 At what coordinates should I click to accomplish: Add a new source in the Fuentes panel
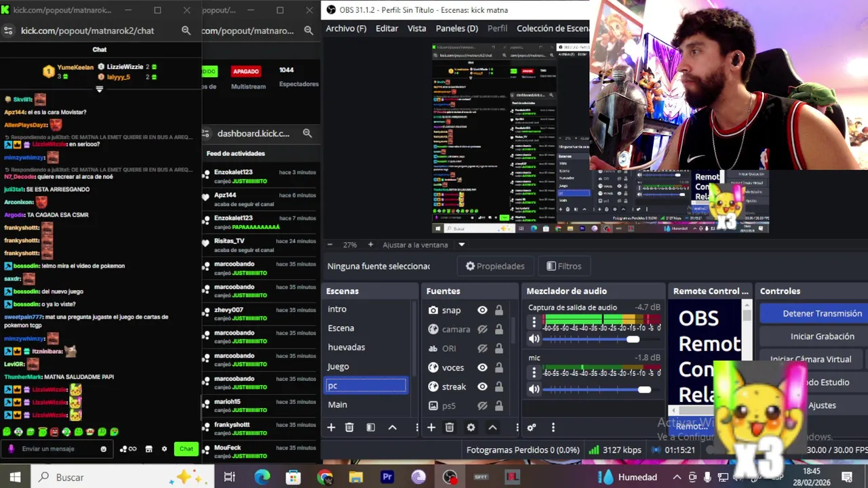point(431,428)
